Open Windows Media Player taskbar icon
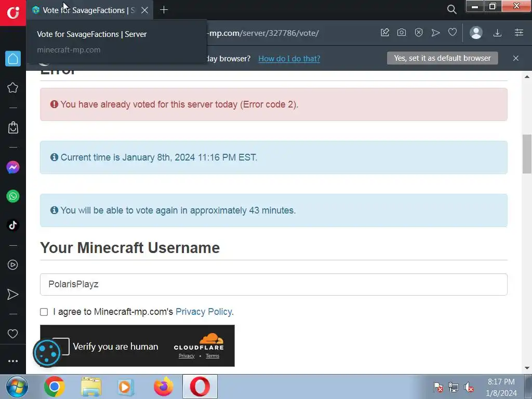This screenshot has width=532, height=399. (x=126, y=387)
